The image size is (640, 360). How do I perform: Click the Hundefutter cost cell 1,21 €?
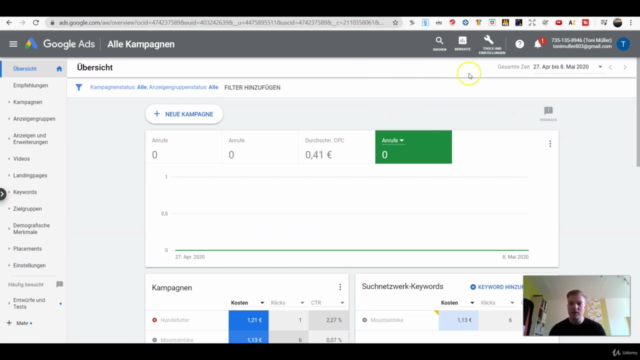[249, 320]
